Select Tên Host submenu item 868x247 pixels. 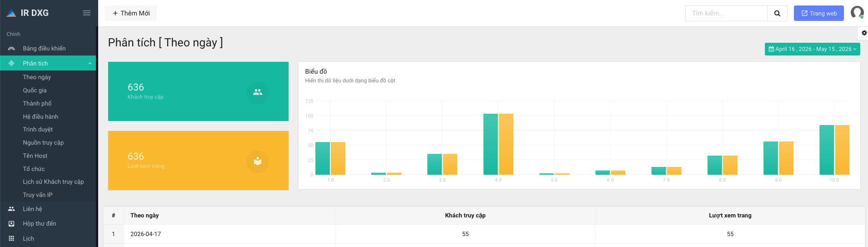point(35,156)
